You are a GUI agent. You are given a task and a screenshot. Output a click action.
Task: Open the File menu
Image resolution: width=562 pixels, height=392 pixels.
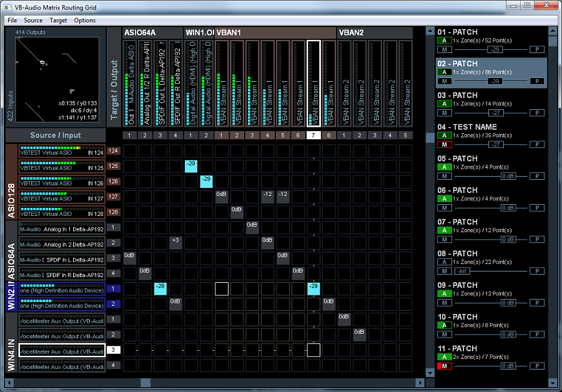click(x=12, y=21)
